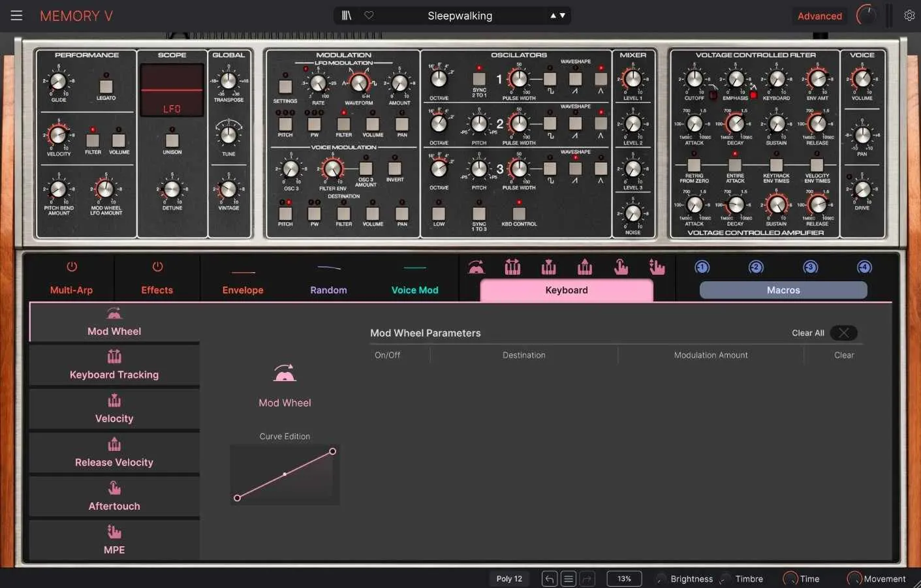
Task: Click the master knob next to Advanced
Action: [866, 15]
